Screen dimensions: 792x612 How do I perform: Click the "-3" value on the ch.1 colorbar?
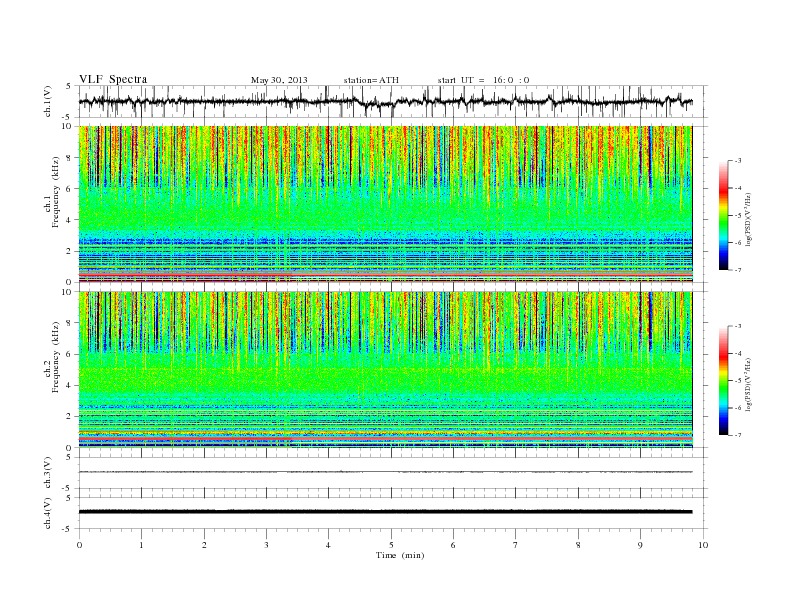click(x=738, y=161)
